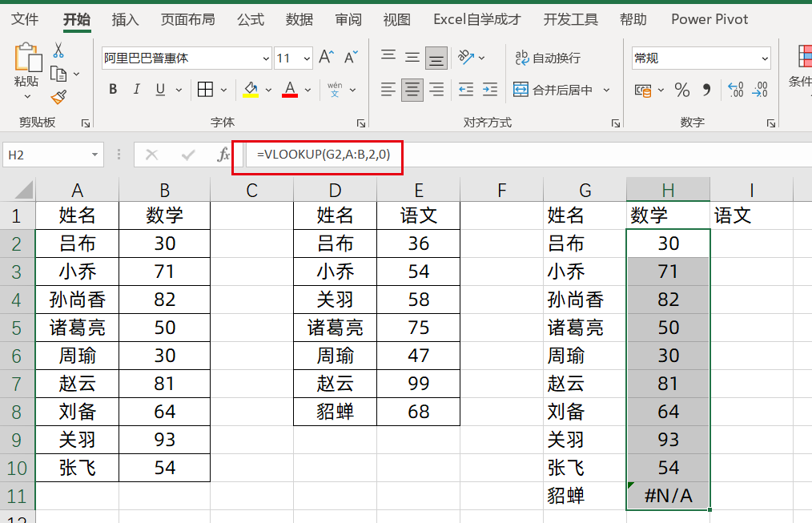Select the Format Painter brush

point(58,97)
